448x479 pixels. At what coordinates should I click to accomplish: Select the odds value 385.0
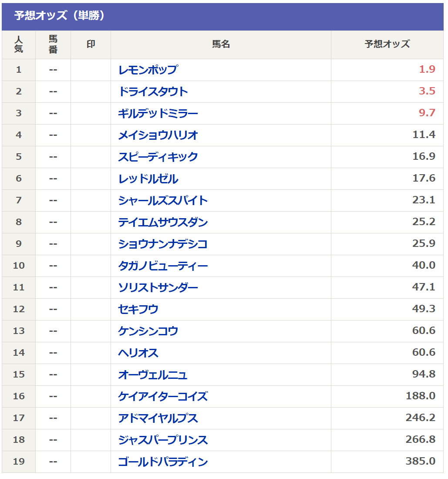click(421, 461)
